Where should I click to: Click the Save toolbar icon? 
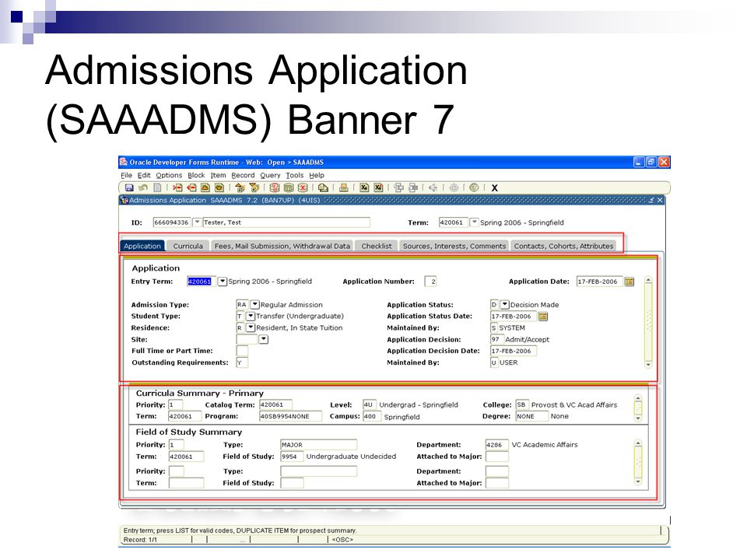point(129,187)
